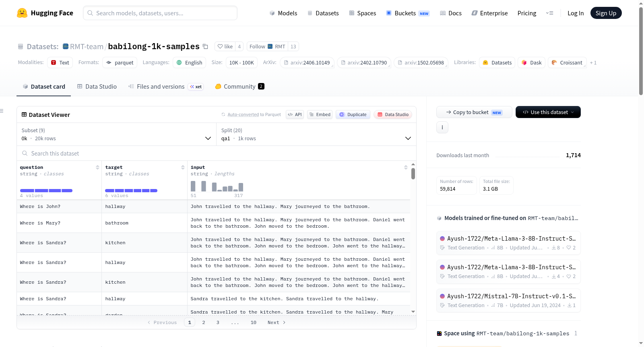Screen dimensions: 644x347
Task: Click the Sign Up button
Action: (x=606, y=13)
